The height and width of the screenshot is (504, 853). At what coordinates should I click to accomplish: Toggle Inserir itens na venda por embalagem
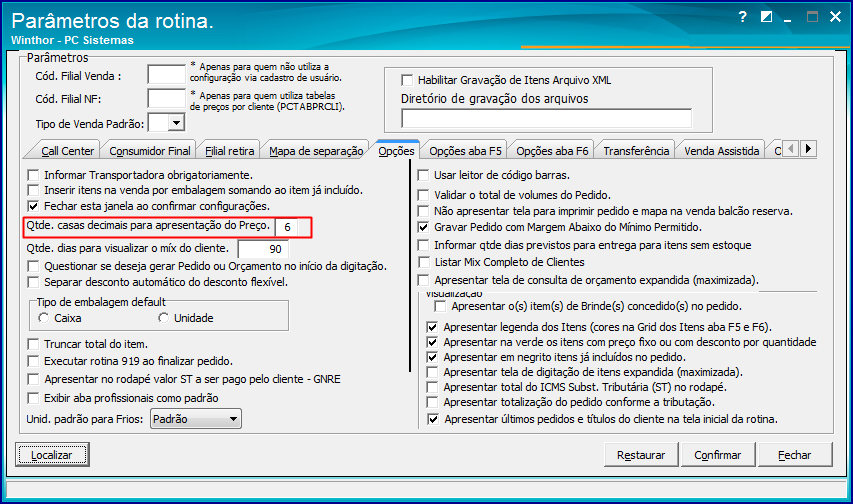(x=34, y=190)
